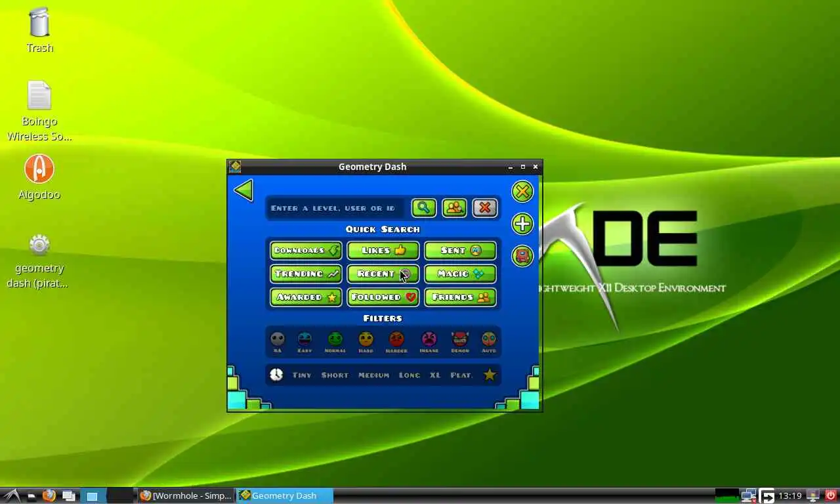
Task: Open the LXDE start menu
Action: tap(11, 495)
